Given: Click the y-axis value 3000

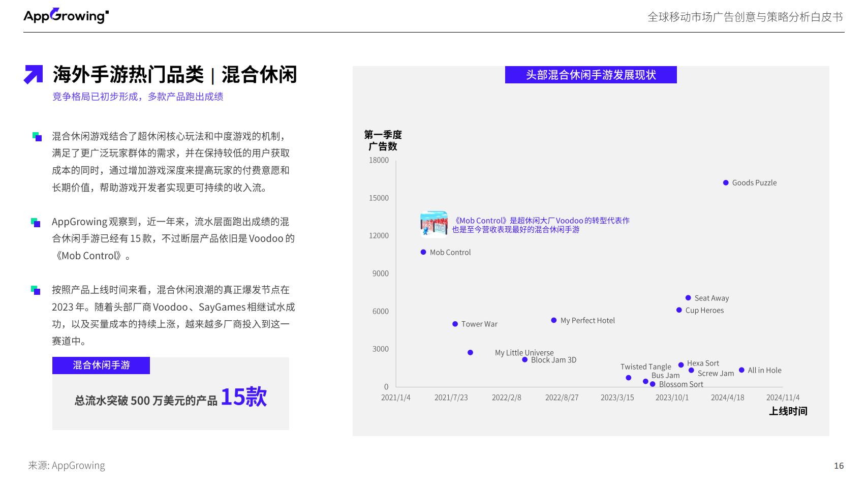Looking at the screenshot, I should [380, 349].
